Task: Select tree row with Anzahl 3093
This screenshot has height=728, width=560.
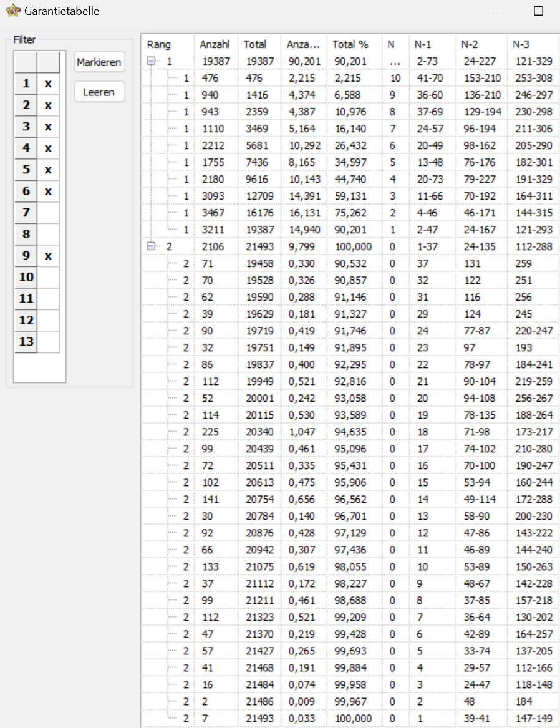Action: tap(350, 196)
